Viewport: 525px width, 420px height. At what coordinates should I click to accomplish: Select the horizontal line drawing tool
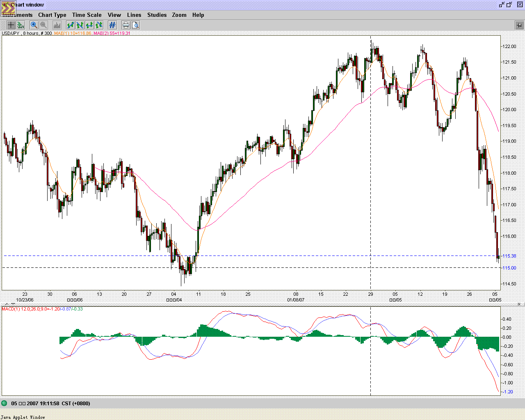(x=89, y=25)
